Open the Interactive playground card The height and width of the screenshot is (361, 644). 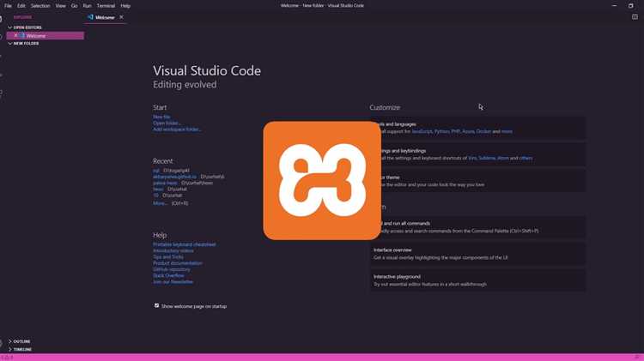478,280
